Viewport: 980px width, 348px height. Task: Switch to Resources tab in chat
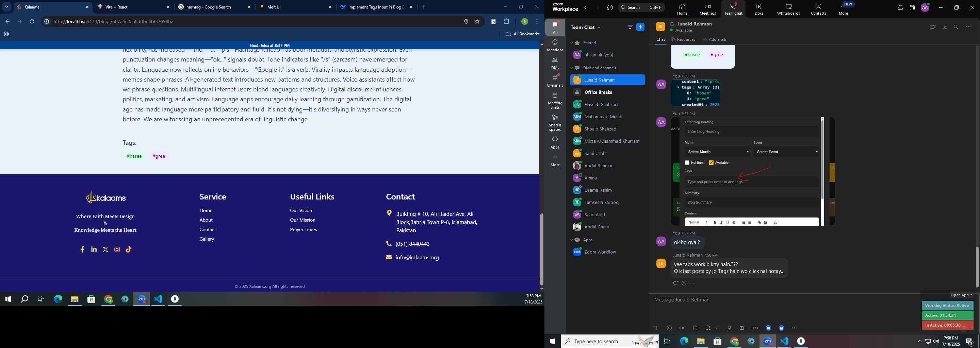[684, 39]
